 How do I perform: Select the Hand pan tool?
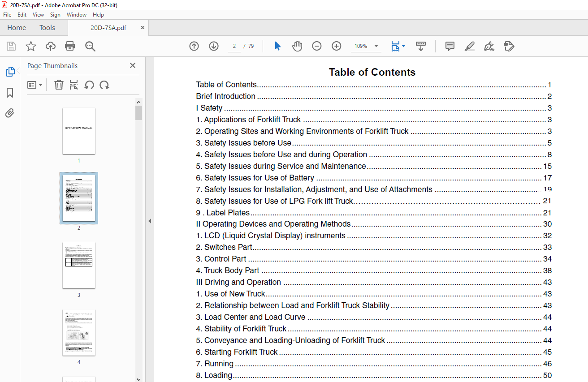(x=297, y=46)
